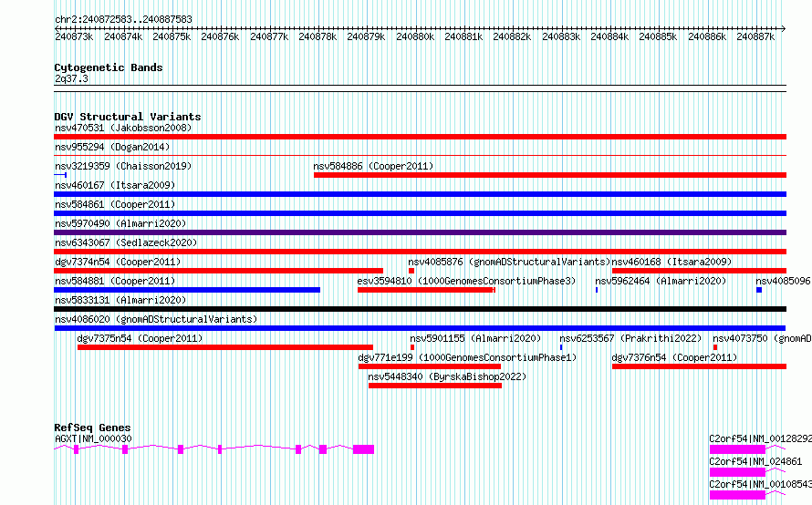Viewport: 812px width, 505px height.
Task: Click the red bar under nsv470531
Action: point(420,137)
